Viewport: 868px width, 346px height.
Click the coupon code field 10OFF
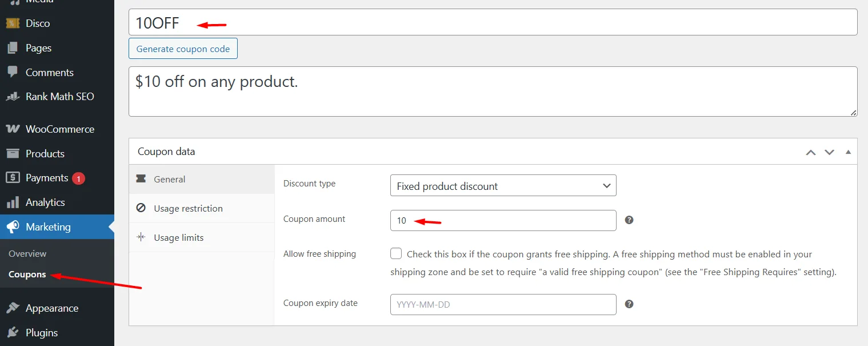(493, 22)
